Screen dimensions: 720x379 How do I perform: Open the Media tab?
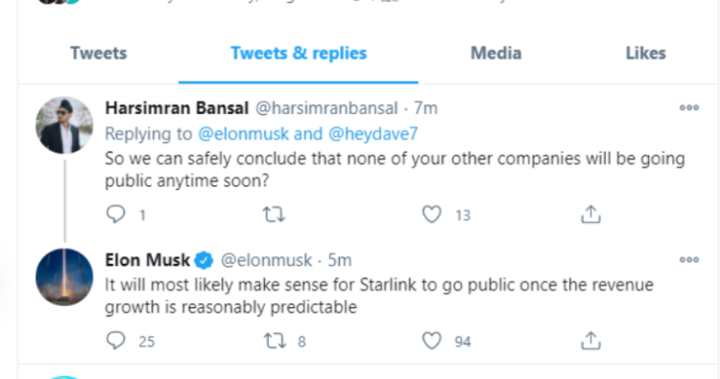point(496,53)
